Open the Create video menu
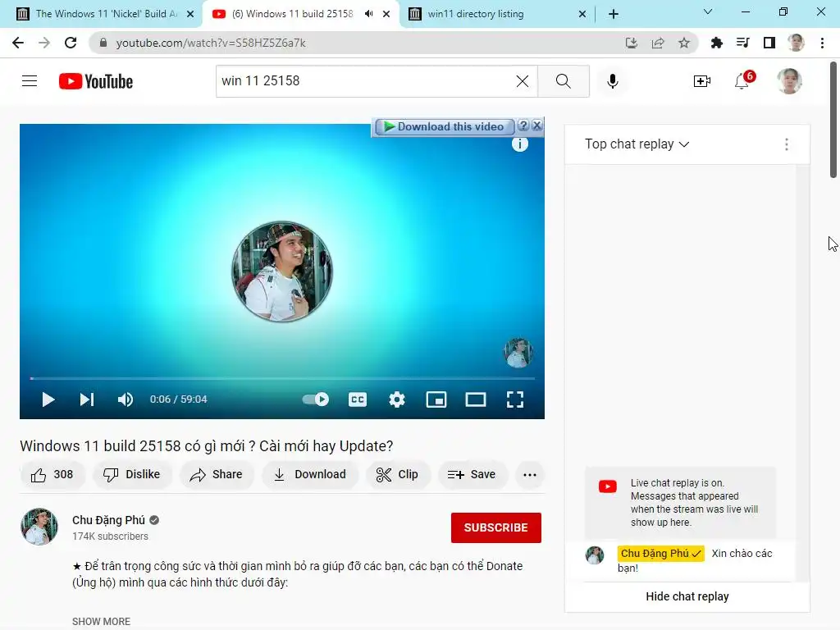This screenshot has width=840, height=630. (x=702, y=81)
